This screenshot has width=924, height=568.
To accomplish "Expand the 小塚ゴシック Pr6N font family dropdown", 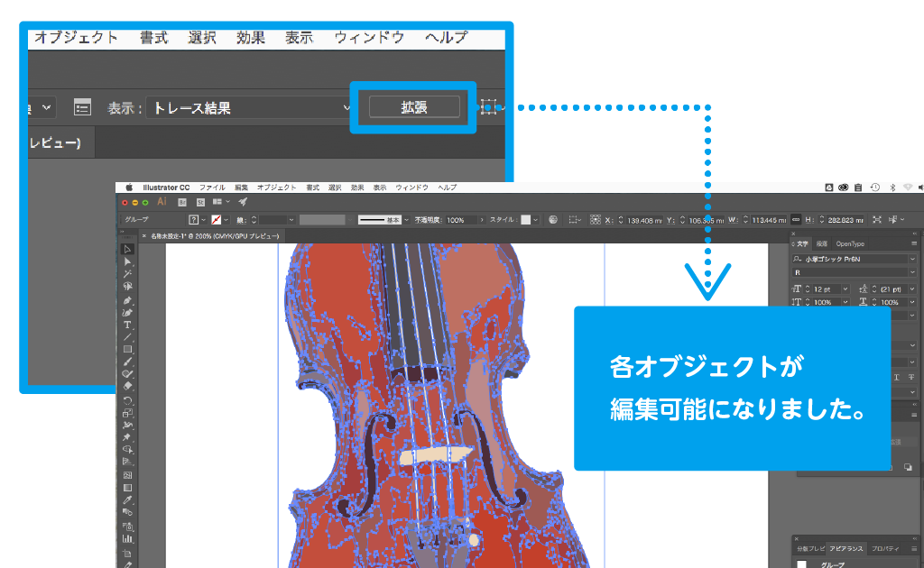I will point(912,259).
